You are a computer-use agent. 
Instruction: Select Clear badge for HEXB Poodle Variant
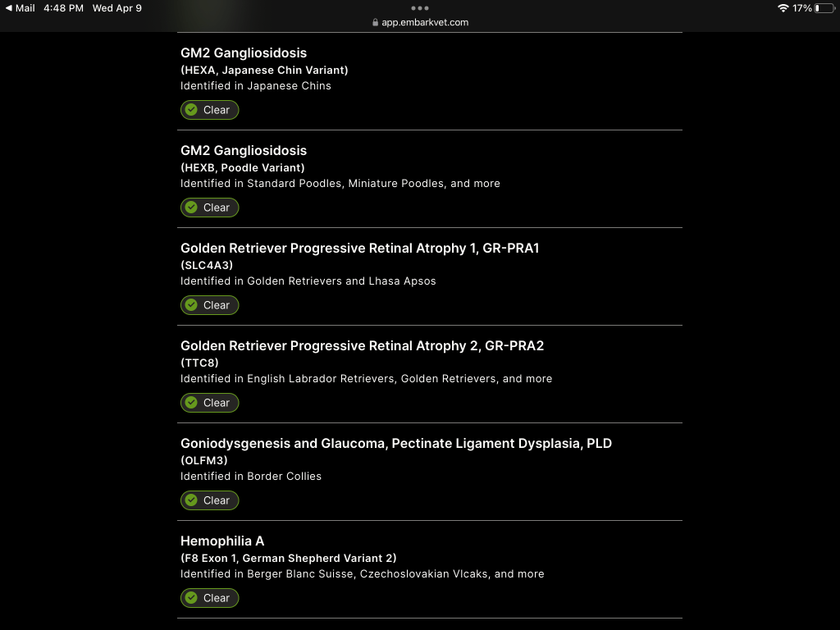(210, 208)
